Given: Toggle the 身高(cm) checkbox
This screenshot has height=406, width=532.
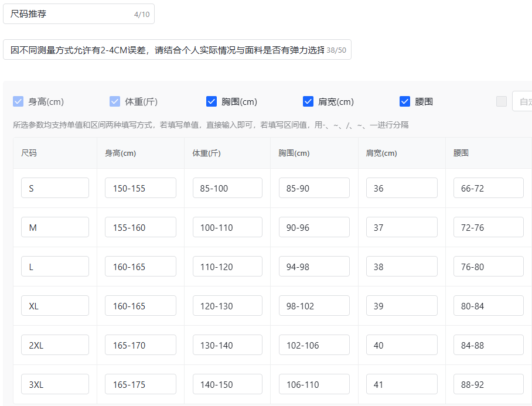Looking at the screenshot, I should coord(18,101).
